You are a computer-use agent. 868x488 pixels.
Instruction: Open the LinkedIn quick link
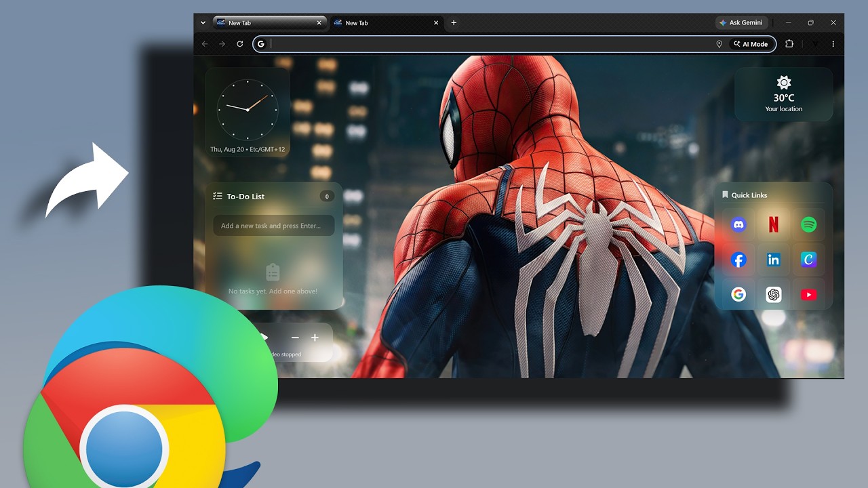click(x=773, y=260)
